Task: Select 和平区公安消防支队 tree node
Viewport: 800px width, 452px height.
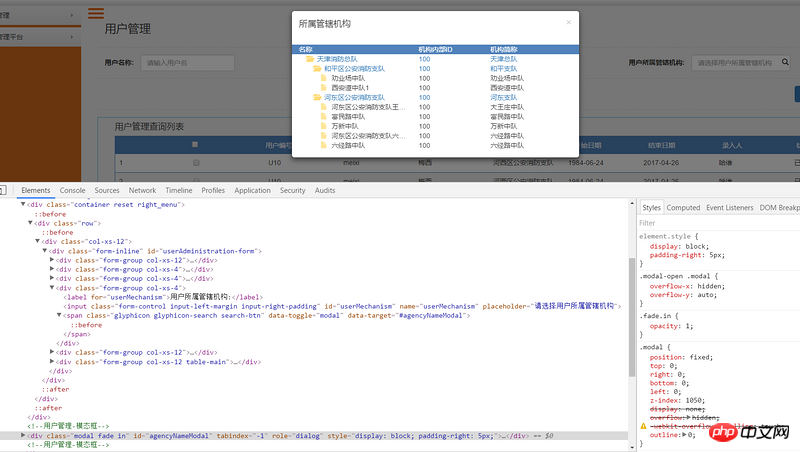Action: [x=355, y=68]
